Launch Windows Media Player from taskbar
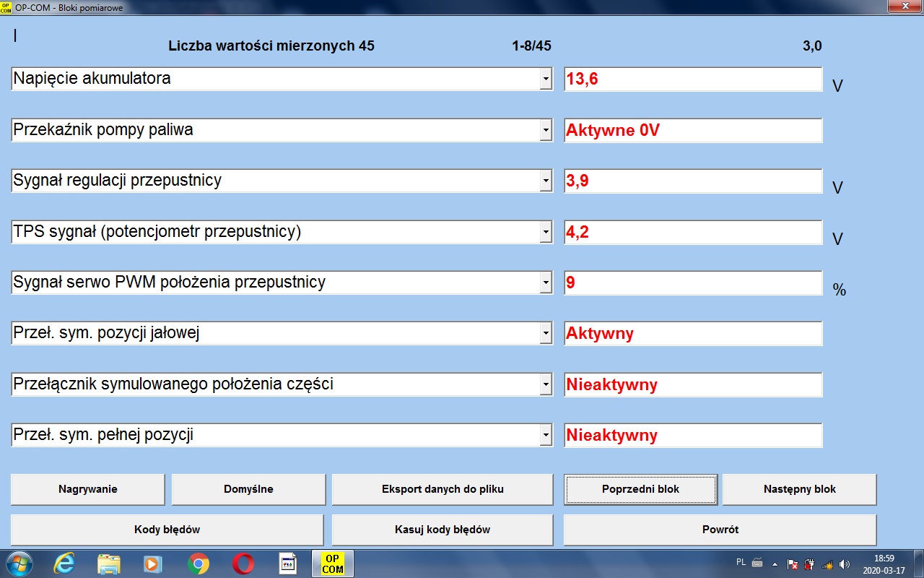The width and height of the screenshot is (924, 578). click(153, 564)
